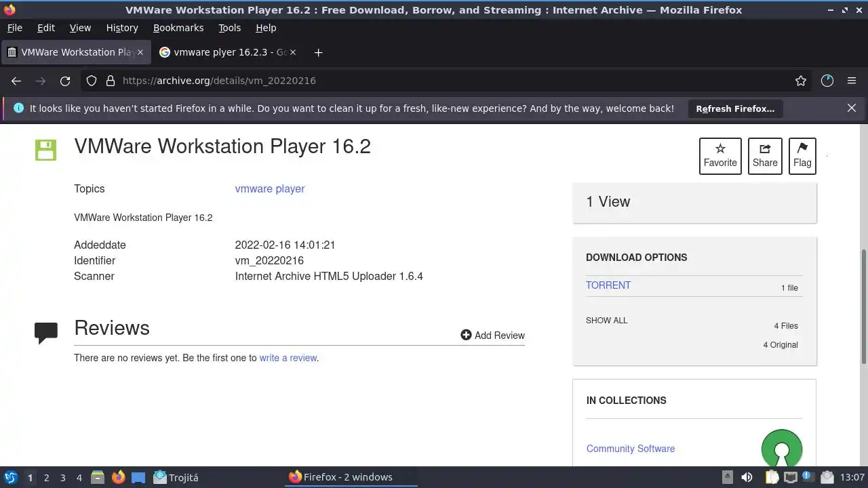Screen dimensions: 868x488
Task: Close the VMWare Workstation Player tab
Action: tap(140, 52)
